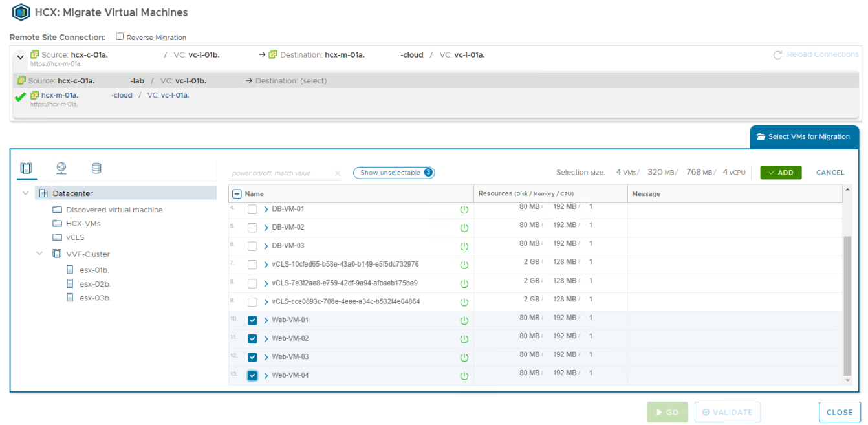868x425 pixels.
Task: Click the CLOSE button
Action: (x=840, y=412)
